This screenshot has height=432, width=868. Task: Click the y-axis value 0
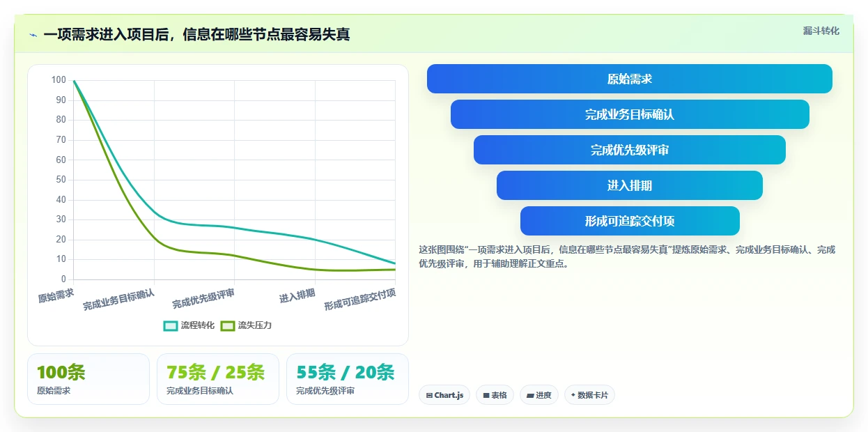(x=63, y=279)
